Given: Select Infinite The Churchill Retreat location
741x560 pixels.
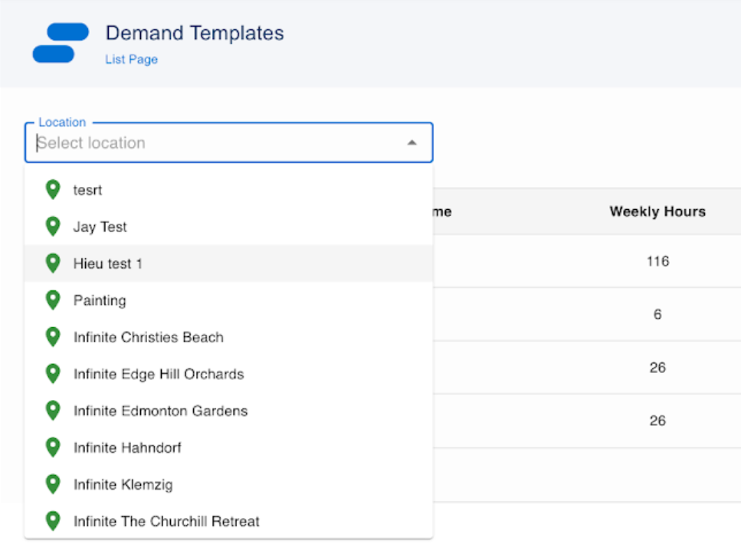Looking at the screenshot, I should pos(166,521).
